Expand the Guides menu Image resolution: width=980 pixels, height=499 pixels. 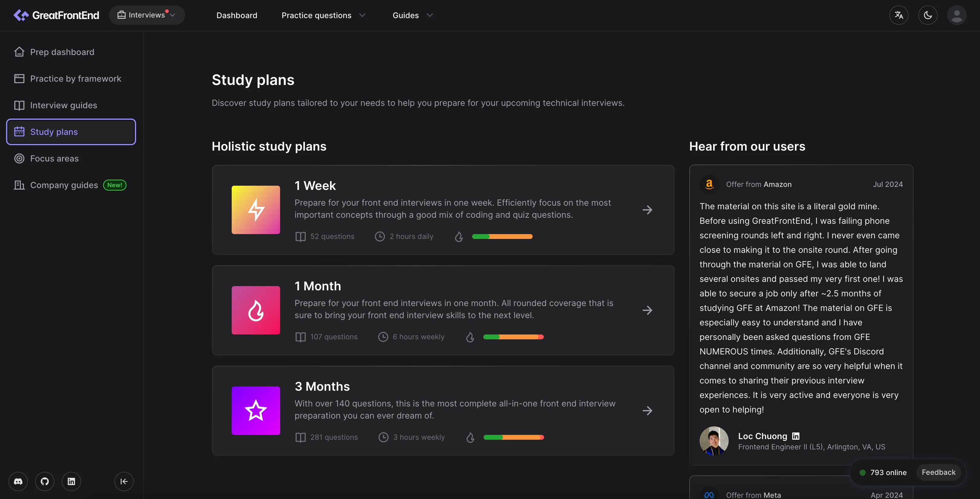413,15
